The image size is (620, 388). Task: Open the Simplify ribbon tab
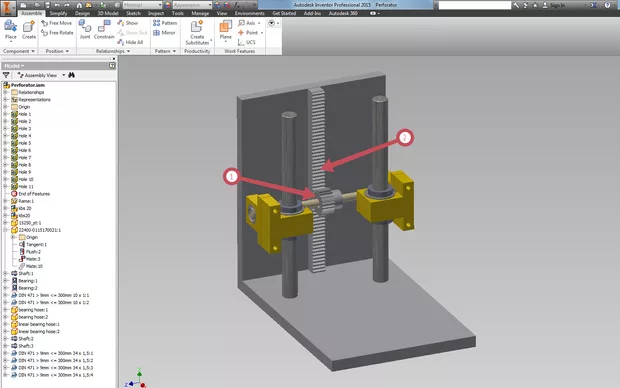58,13
